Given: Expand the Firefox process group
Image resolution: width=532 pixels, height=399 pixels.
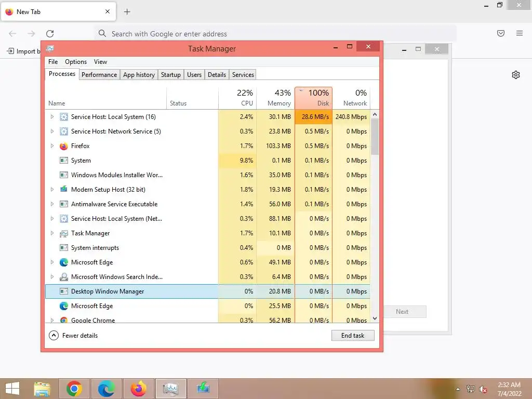Looking at the screenshot, I should 52,146.
